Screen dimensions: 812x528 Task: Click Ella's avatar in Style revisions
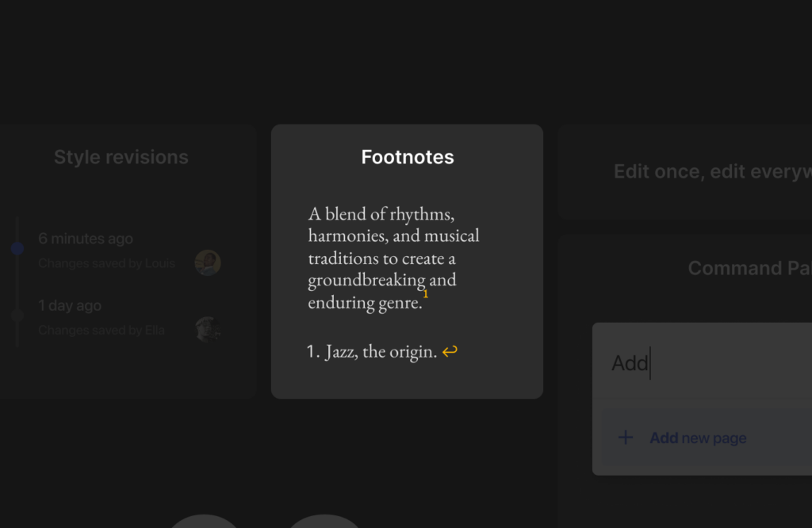pos(208,329)
